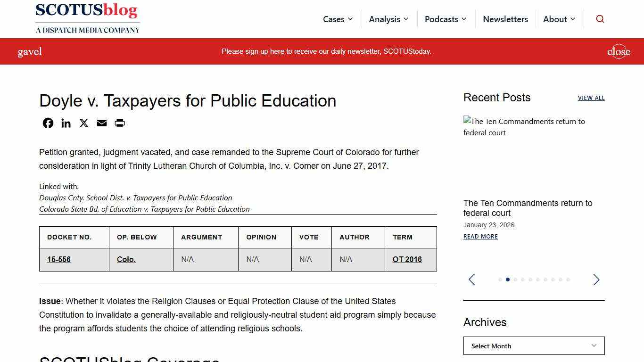
Task: Share the case on X
Action: coord(83,123)
